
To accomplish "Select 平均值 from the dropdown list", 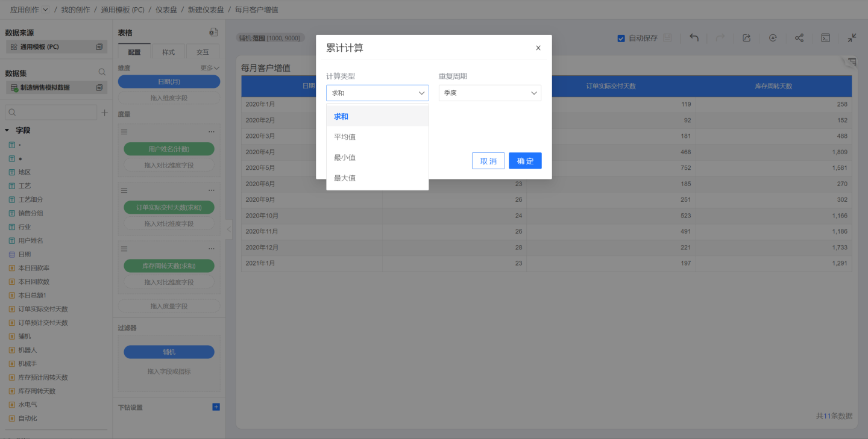I will pyautogui.click(x=345, y=137).
